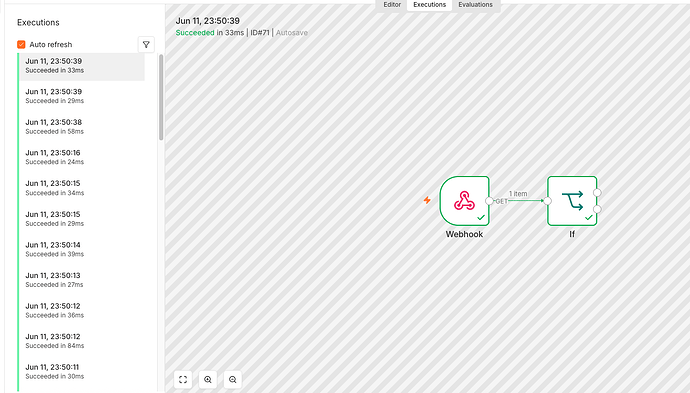Click the green 'Succeeded' status in header
This screenshot has width=690, height=393.
point(195,33)
